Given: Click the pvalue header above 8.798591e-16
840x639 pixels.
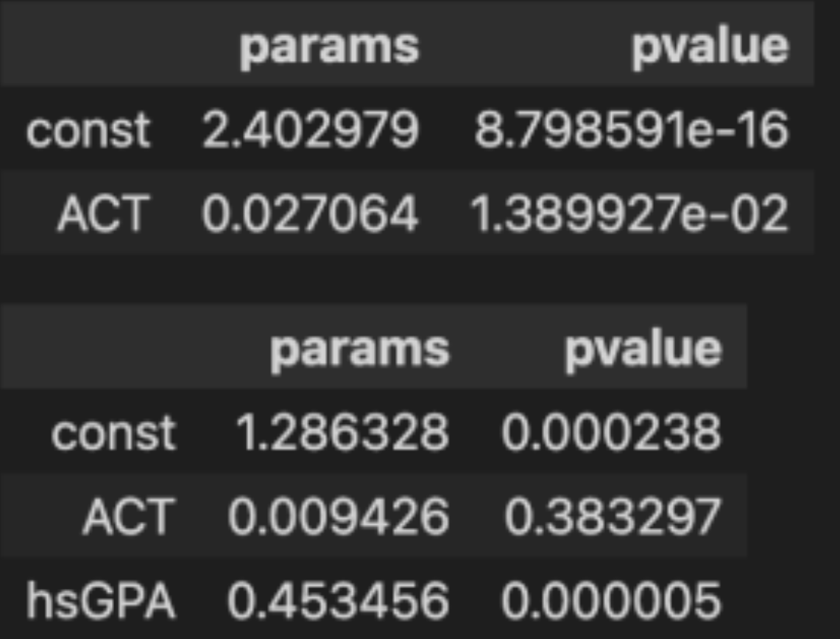Looking at the screenshot, I should (x=710, y=47).
